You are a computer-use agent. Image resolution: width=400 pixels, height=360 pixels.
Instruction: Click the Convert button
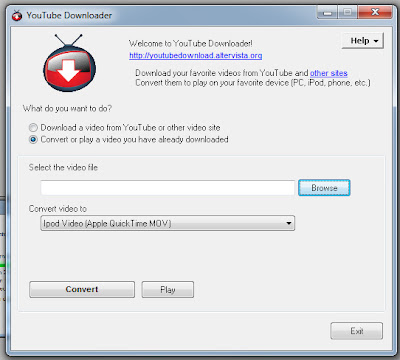point(82,289)
